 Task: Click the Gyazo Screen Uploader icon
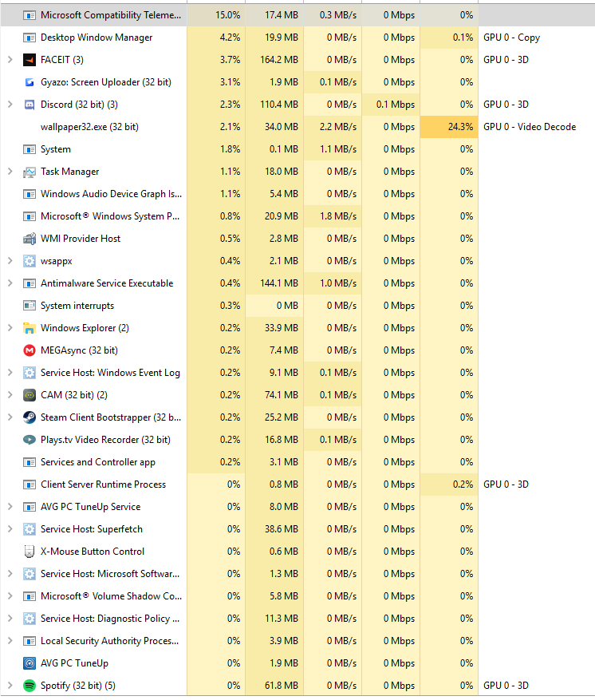point(30,82)
